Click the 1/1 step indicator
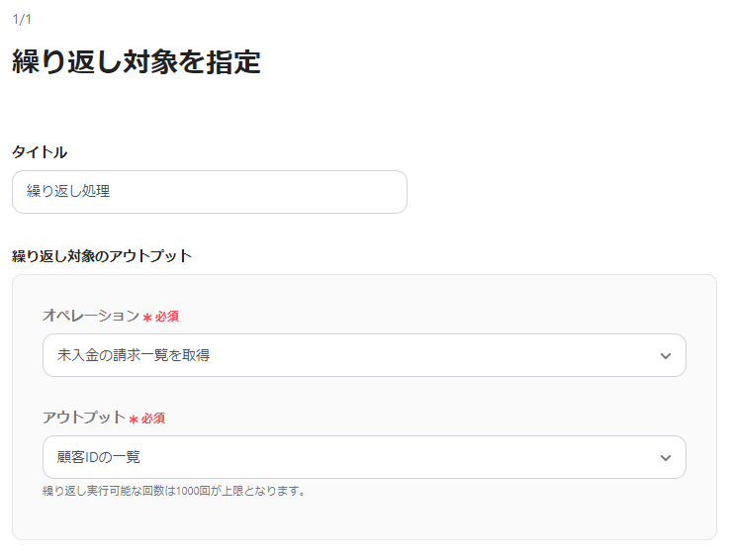The width and height of the screenshot is (733, 560). (x=22, y=19)
